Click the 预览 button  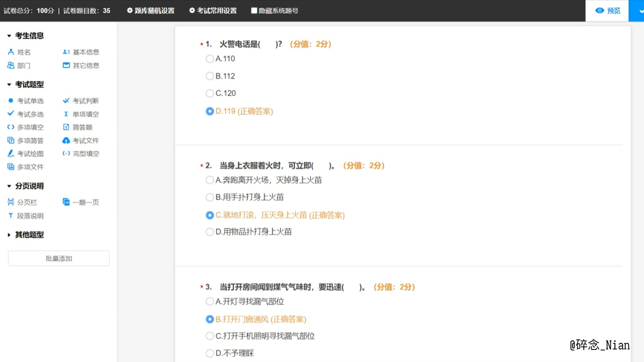(x=607, y=11)
